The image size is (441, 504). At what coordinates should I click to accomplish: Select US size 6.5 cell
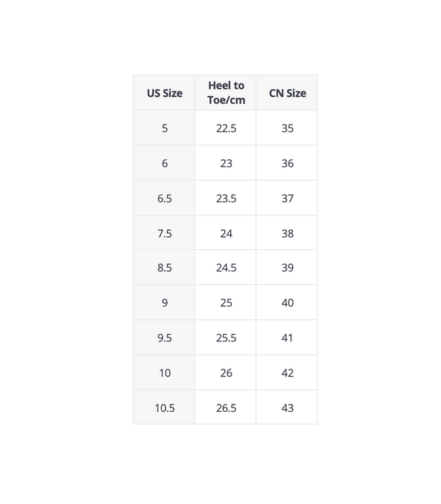(164, 198)
